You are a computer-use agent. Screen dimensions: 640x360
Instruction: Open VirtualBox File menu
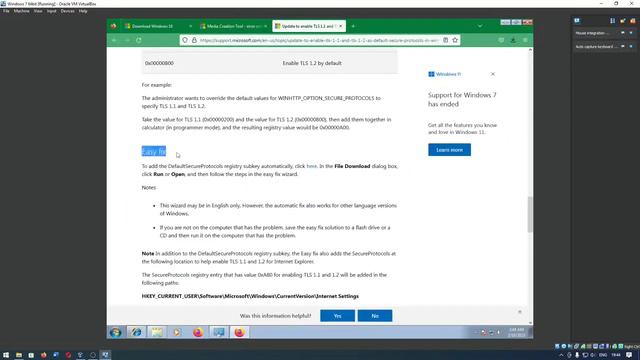6,11
